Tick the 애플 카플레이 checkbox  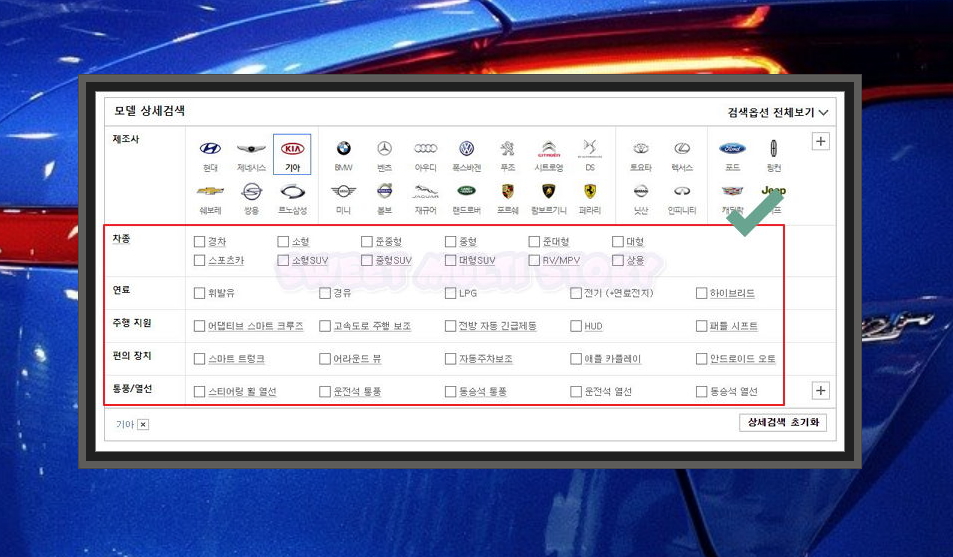[576, 359]
